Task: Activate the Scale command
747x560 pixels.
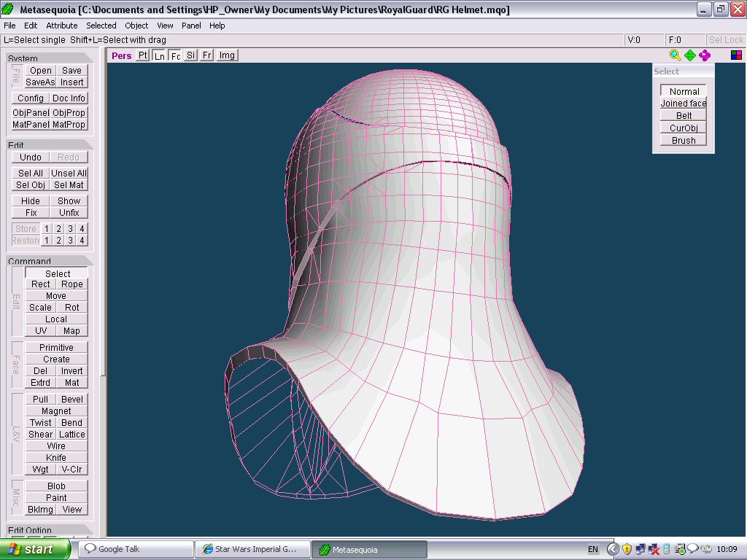Action: 41,308
